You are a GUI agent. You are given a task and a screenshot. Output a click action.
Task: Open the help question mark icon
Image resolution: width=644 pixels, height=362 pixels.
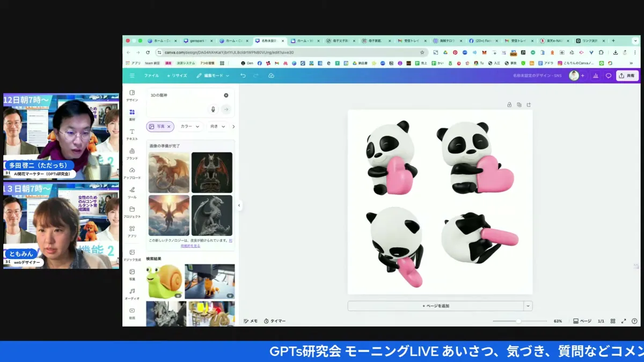pos(634,321)
